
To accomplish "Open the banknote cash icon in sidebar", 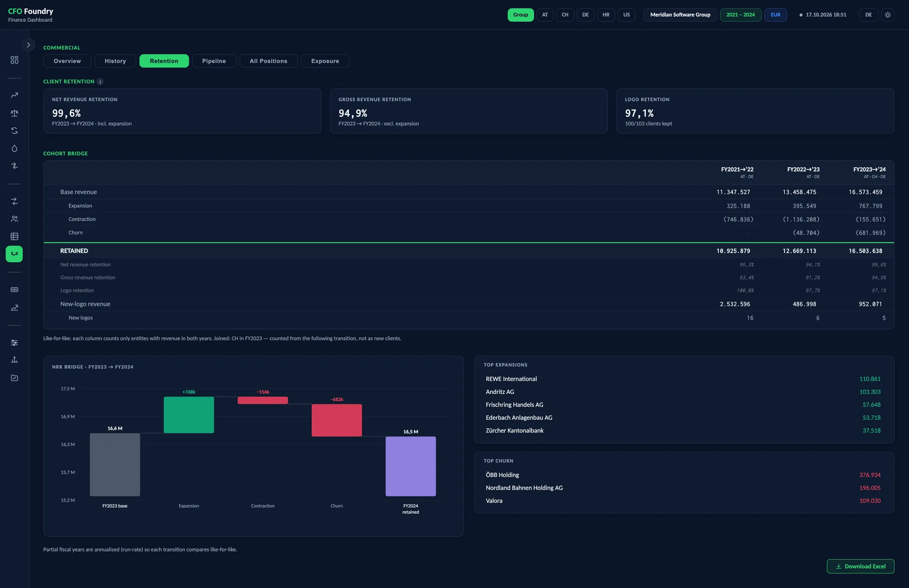I will click(14, 290).
